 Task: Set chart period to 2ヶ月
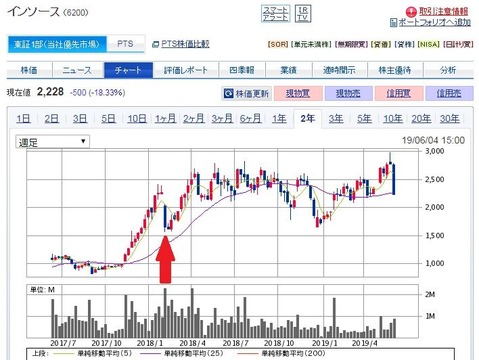(x=194, y=119)
